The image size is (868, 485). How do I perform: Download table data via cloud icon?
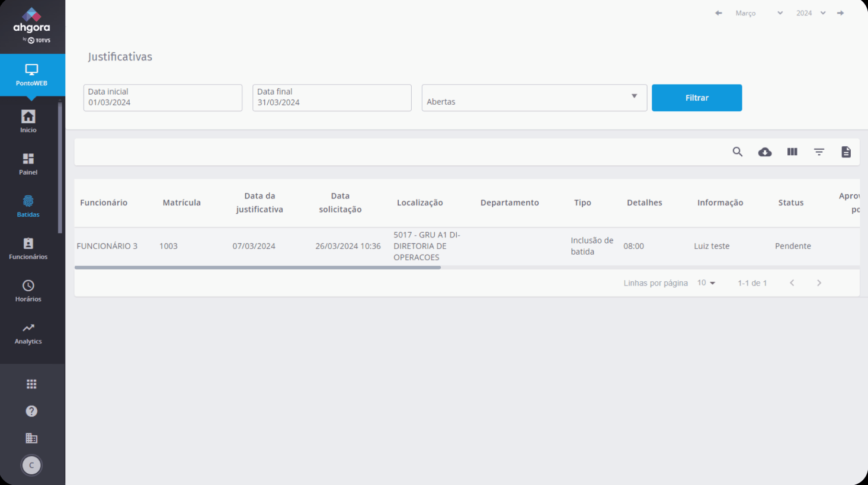(765, 152)
